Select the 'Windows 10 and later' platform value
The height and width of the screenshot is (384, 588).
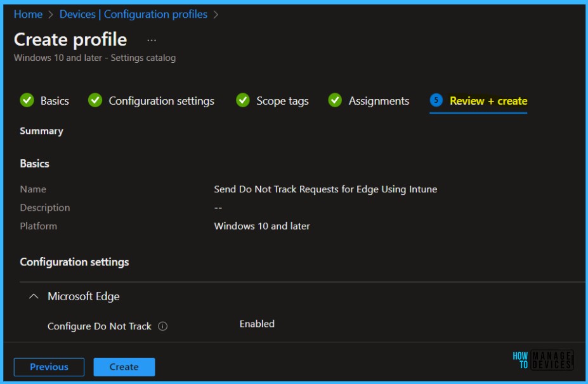(262, 226)
